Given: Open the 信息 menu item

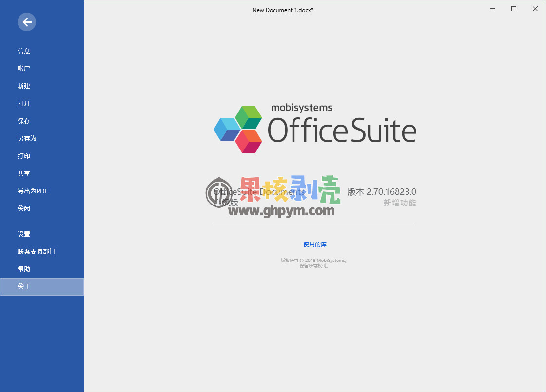Looking at the screenshot, I should pos(24,51).
